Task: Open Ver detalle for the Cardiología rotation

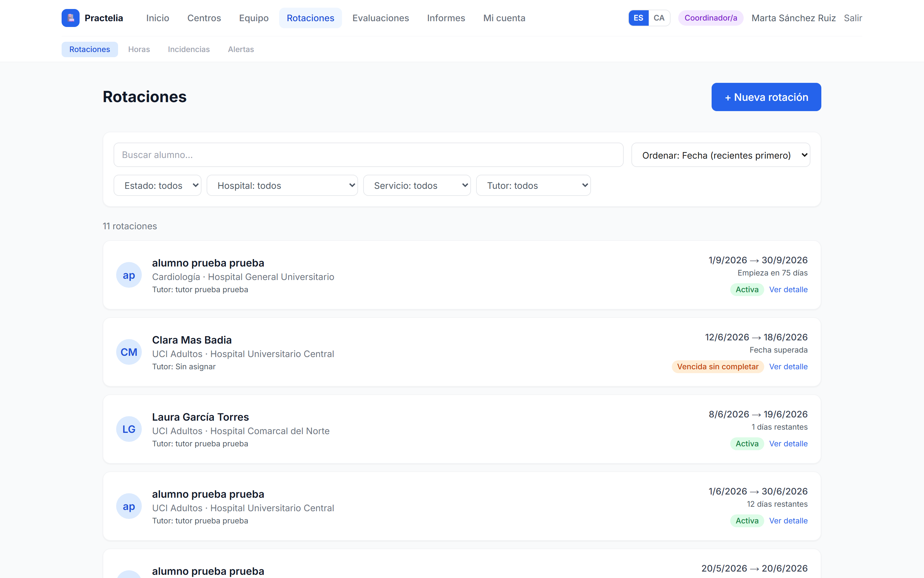Action: (x=789, y=289)
